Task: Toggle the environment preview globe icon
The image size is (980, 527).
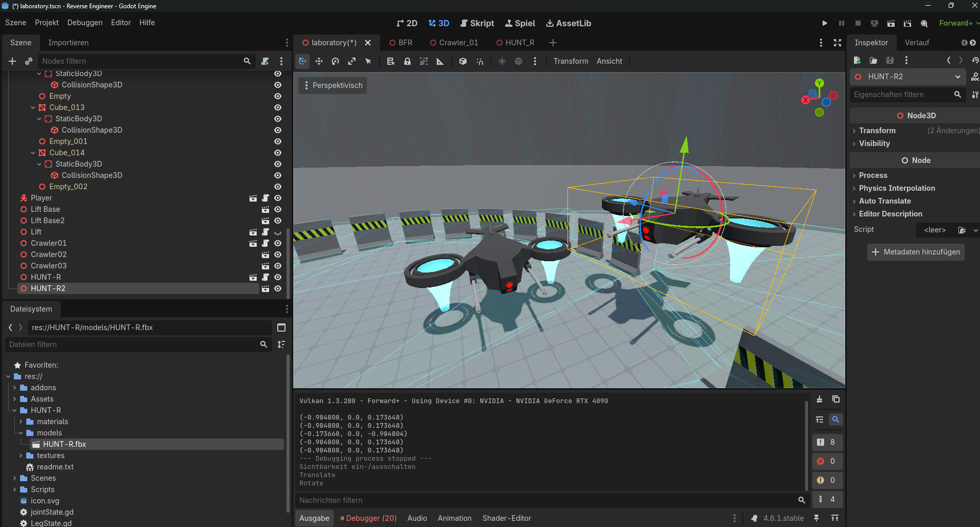Action: pyautogui.click(x=519, y=61)
